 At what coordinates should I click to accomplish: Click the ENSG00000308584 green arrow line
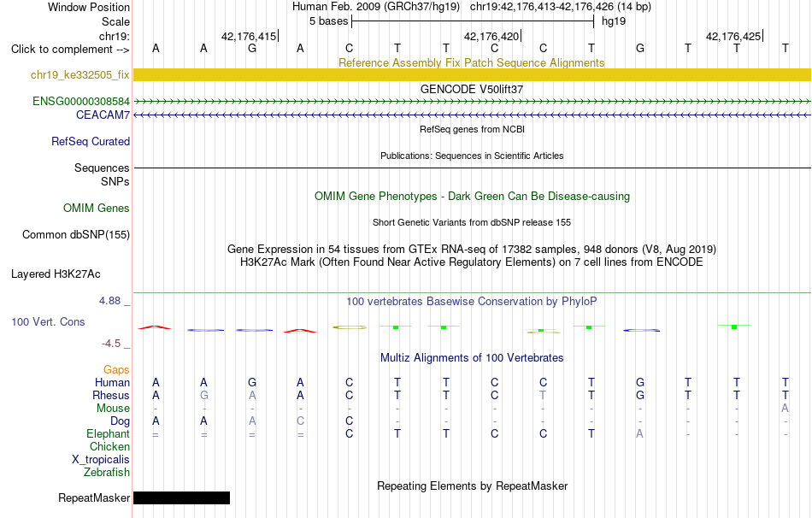coord(472,101)
